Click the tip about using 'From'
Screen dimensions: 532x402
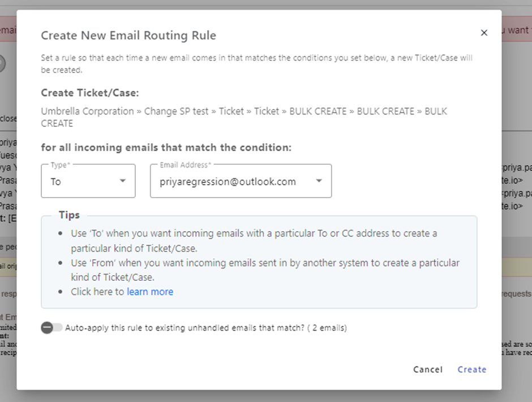click(x=265, y=270)
